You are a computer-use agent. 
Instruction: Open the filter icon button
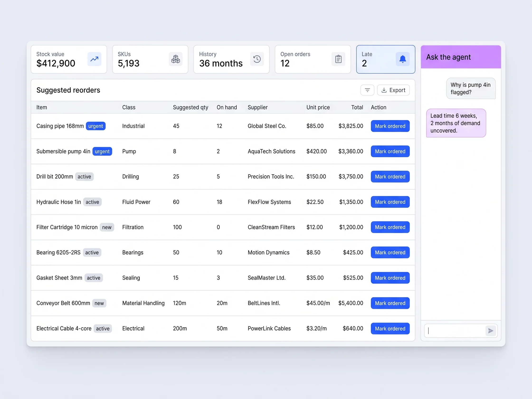pos(367,90)
